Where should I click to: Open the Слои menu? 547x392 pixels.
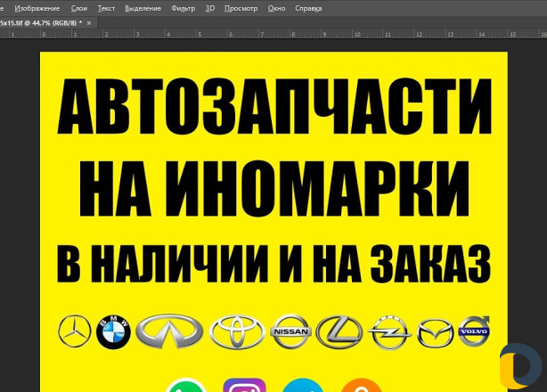78,8
